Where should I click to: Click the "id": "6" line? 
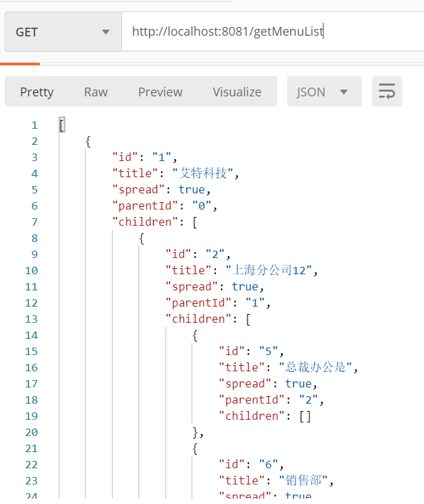(251, 464)
